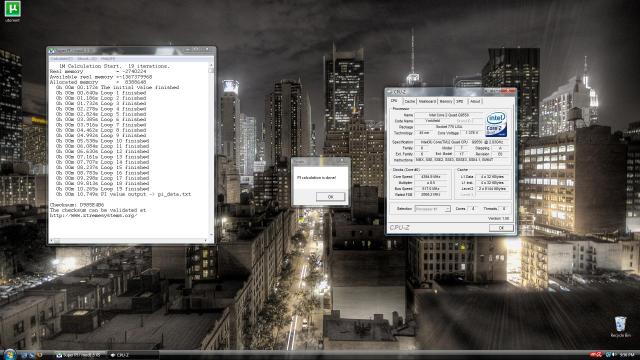Click the Level 2 cache value
This screenshot has width=640, height=360.
coord(492,189)
